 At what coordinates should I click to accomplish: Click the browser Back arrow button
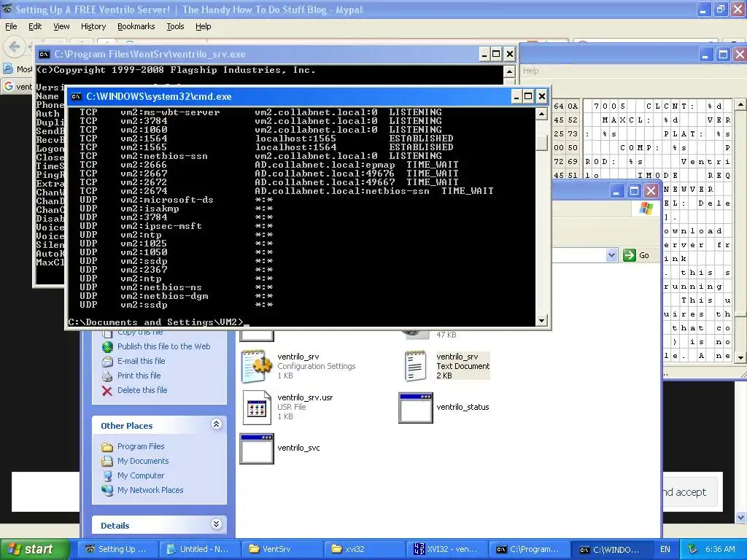click(x=15, y=46)
